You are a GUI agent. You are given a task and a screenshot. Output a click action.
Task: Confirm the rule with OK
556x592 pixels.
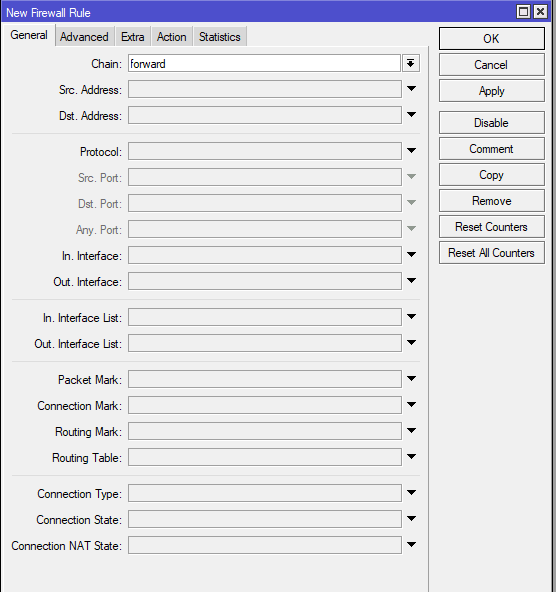(491, 39)
